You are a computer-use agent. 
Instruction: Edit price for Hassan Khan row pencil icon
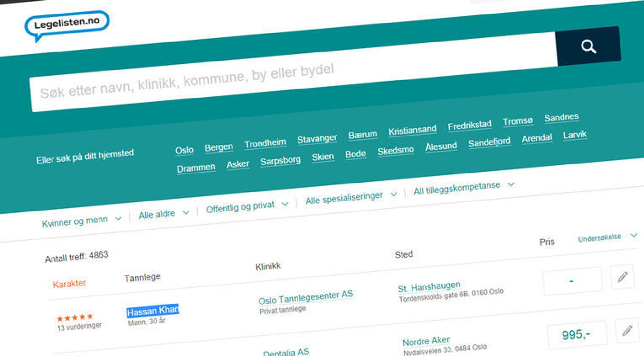pyautogui.click(x=623, y=277)
